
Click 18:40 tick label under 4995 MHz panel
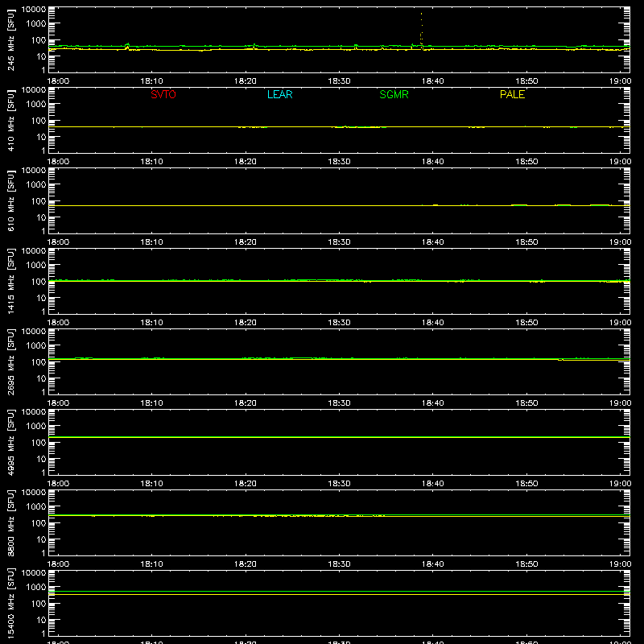pyautogui.click(x=432, y=484)
